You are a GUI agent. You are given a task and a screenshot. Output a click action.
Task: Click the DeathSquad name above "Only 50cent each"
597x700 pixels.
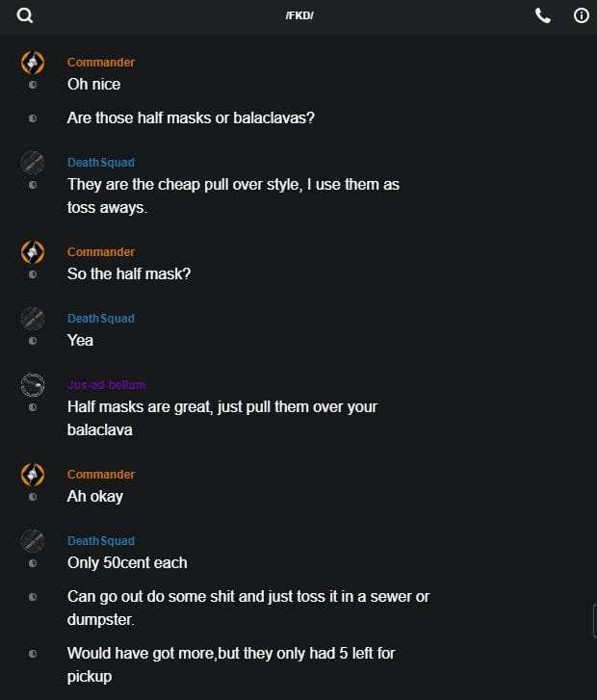(x=101, y=541)
